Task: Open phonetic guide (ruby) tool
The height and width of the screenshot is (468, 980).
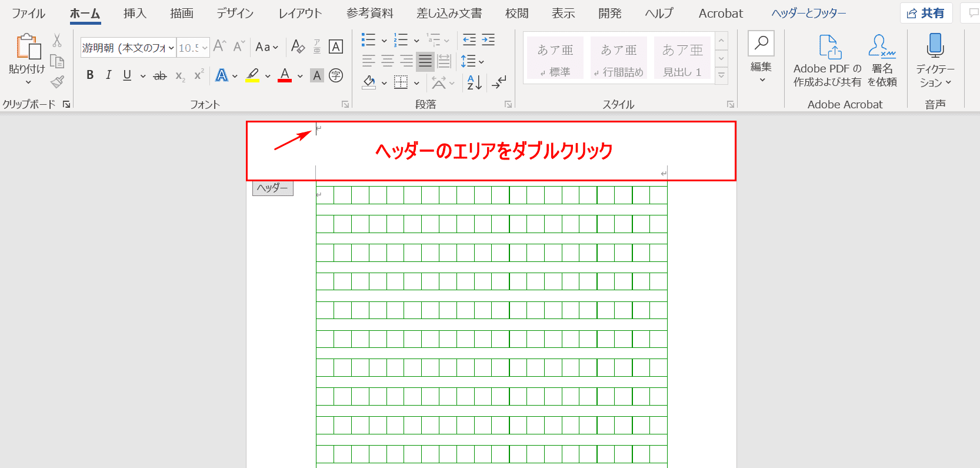Action: 317,47
